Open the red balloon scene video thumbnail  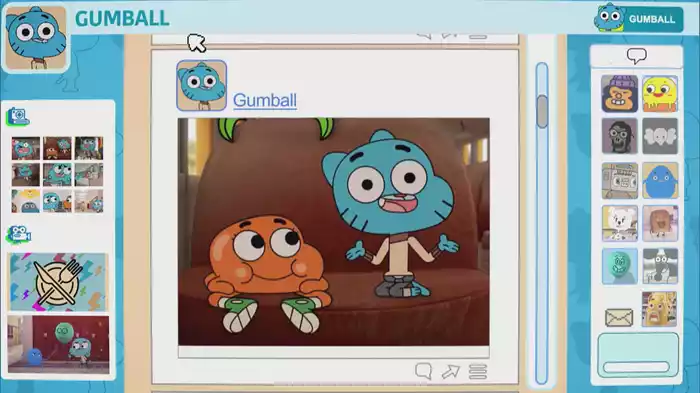[x=58, y=344]
